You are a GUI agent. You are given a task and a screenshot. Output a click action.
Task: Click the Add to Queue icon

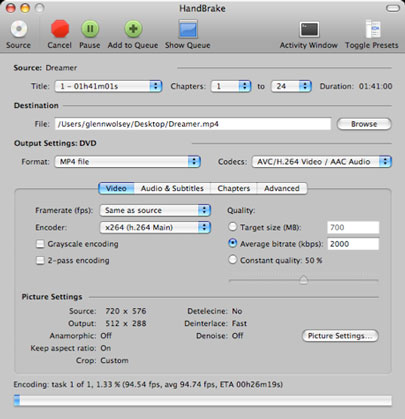(133, 29)
